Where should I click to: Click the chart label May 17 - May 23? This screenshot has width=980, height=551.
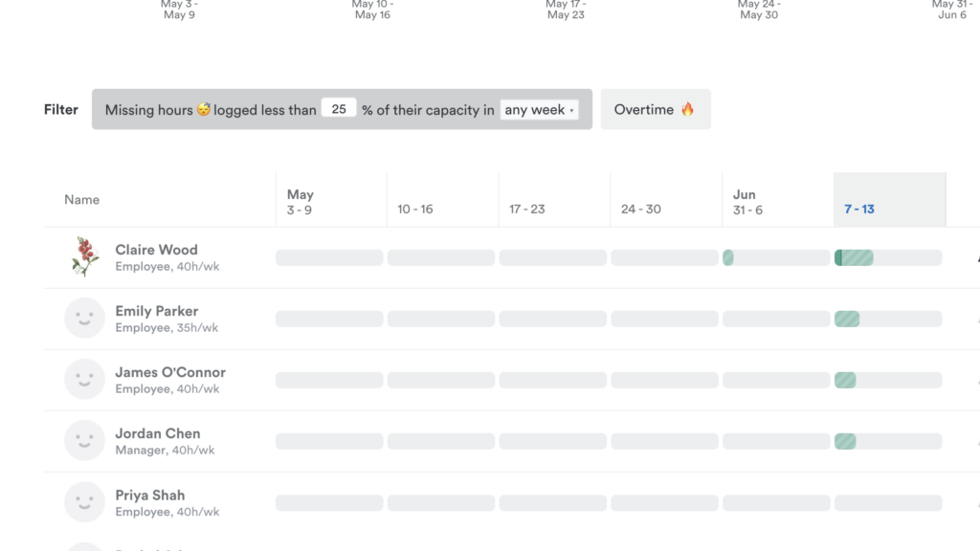coord(566,10)
